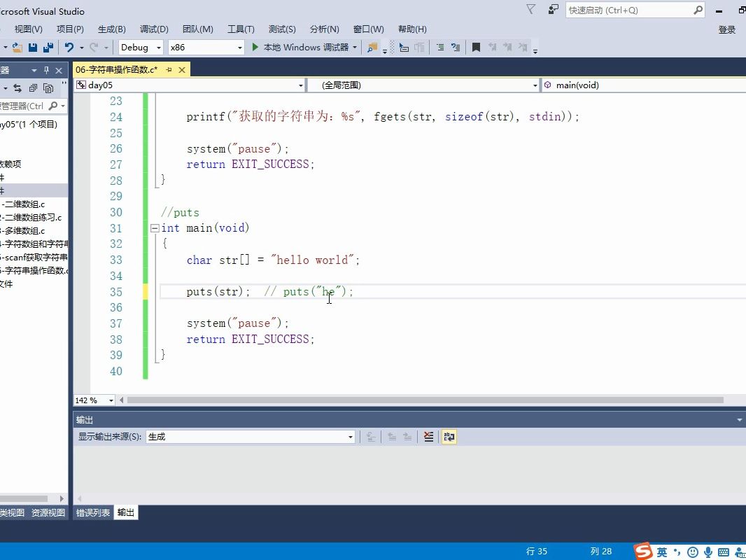Image resolution: width=746 pixels, height=560 pixels.
Task: Open the Output panel options dropdown arrow
Action: coord(739,419)
